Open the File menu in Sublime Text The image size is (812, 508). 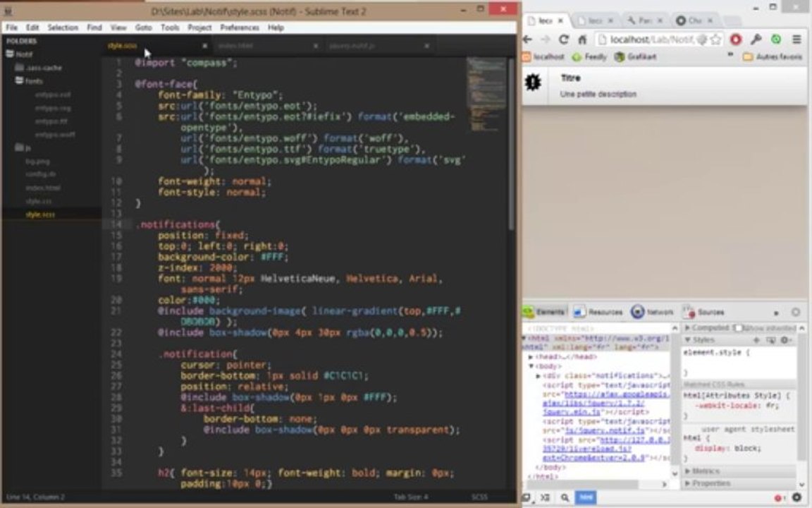click(11, 28)
